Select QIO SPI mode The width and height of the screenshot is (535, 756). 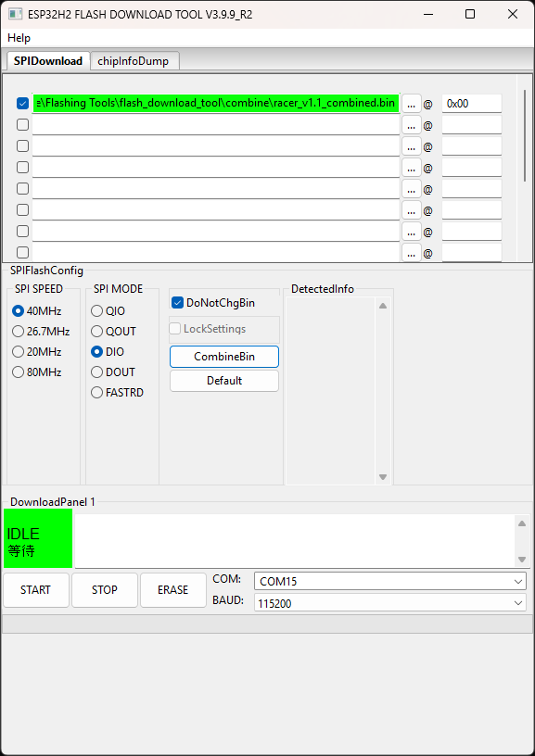pyautogui.click(x=108, y=311)
